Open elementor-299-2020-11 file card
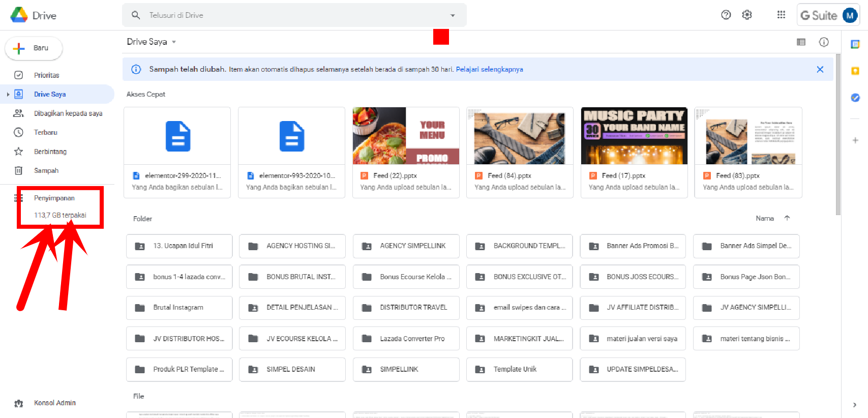The image size is (868, 418). tap(177, 153)
